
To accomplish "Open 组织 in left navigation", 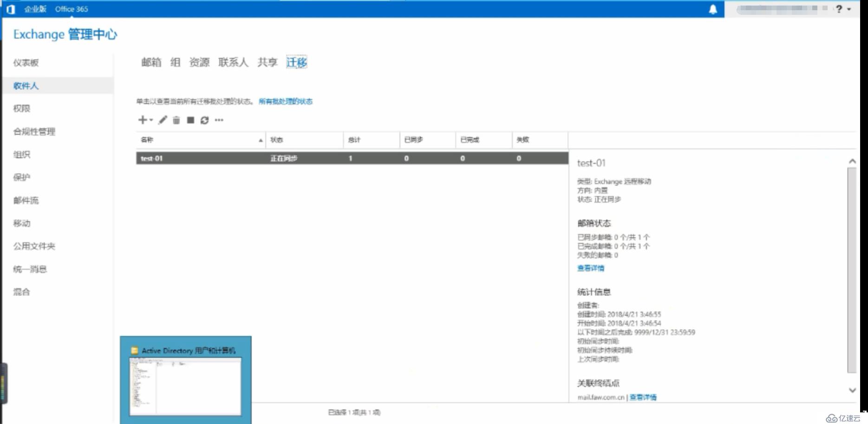I will (x=22, y=155).
